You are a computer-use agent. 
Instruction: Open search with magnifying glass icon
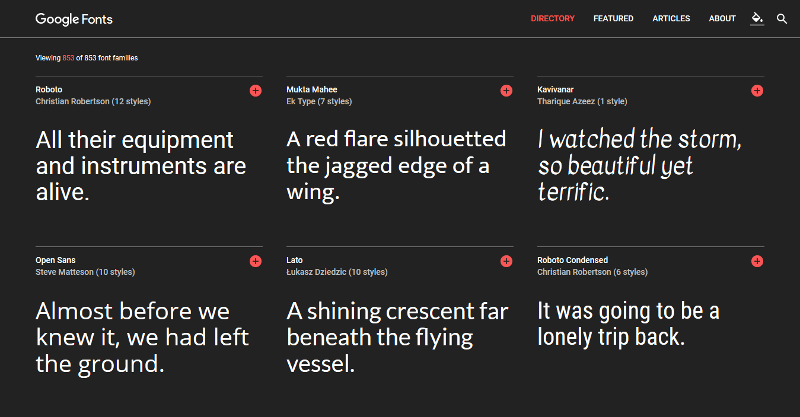coord(782,19)
